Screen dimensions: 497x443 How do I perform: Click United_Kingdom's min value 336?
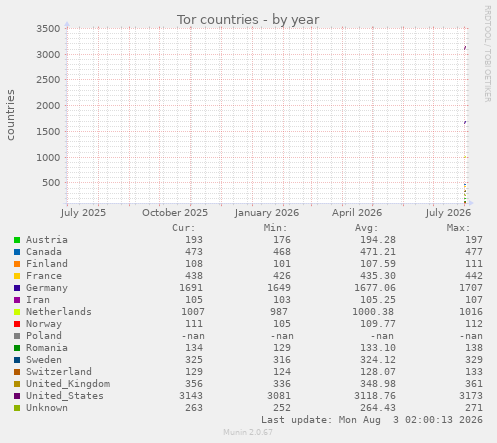click(x=282, y=384)
